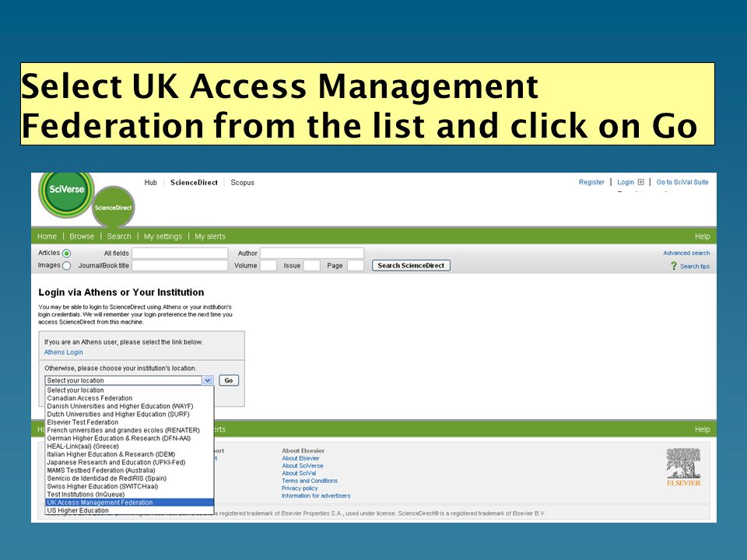The height and width of the screenshot is (560, 747).
Task: Click the plus icon beside Login
Action: (640, 182)
